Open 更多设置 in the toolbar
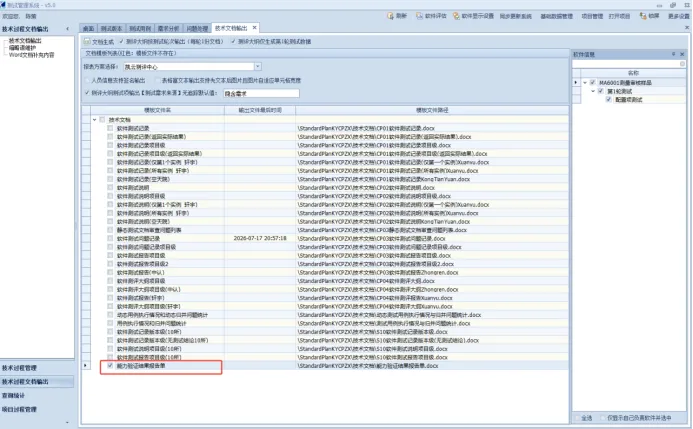The image size is (693, 429). click(x=678, y=16)
